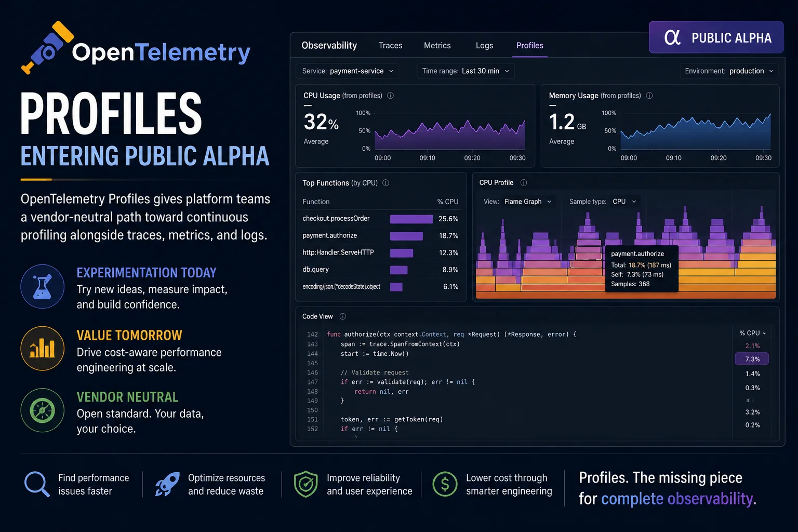Click the info icon next to CPU Profile
Screen dimensions: 798x532
524,182
